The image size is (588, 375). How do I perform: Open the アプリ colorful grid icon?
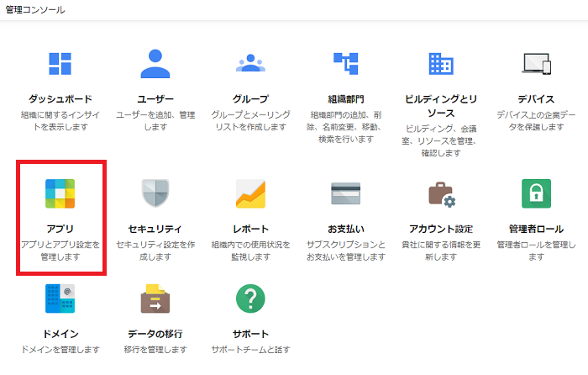pos(60,193)
